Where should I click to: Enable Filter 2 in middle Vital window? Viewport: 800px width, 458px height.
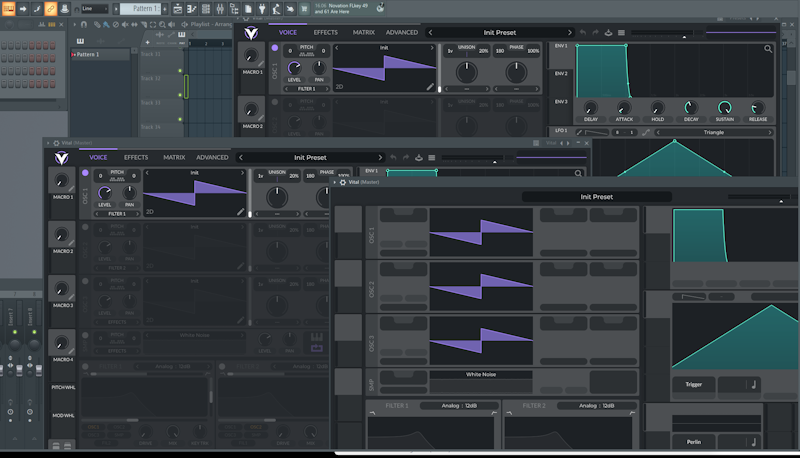click(x=222, y=366)
